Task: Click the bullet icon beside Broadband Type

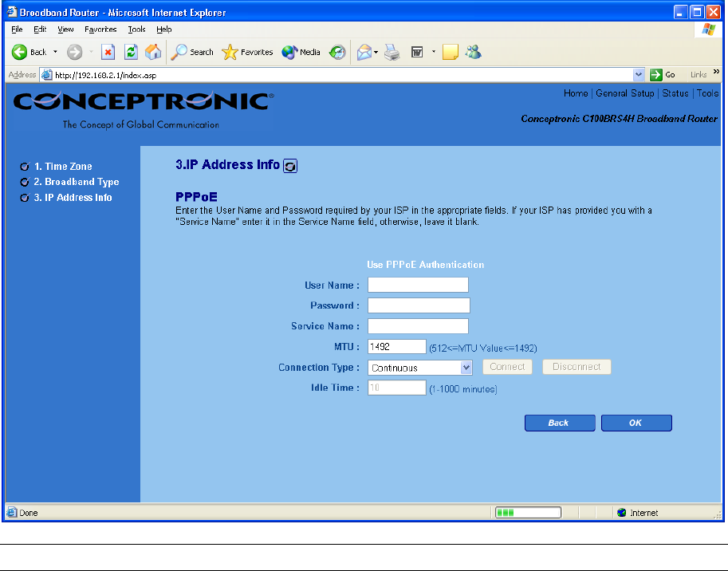Action: click(25, 182)
